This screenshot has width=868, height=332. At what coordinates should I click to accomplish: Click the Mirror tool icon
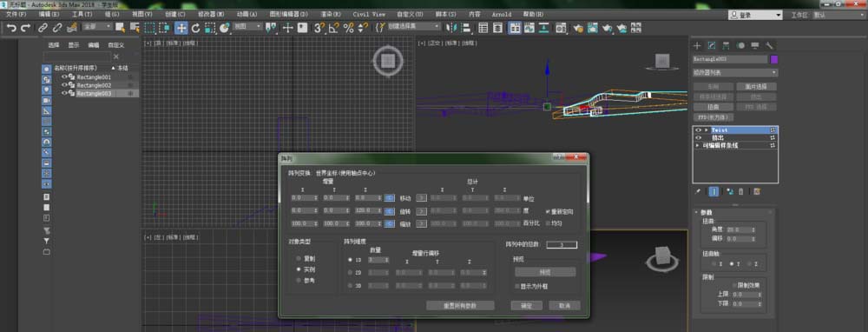[451, 27]
